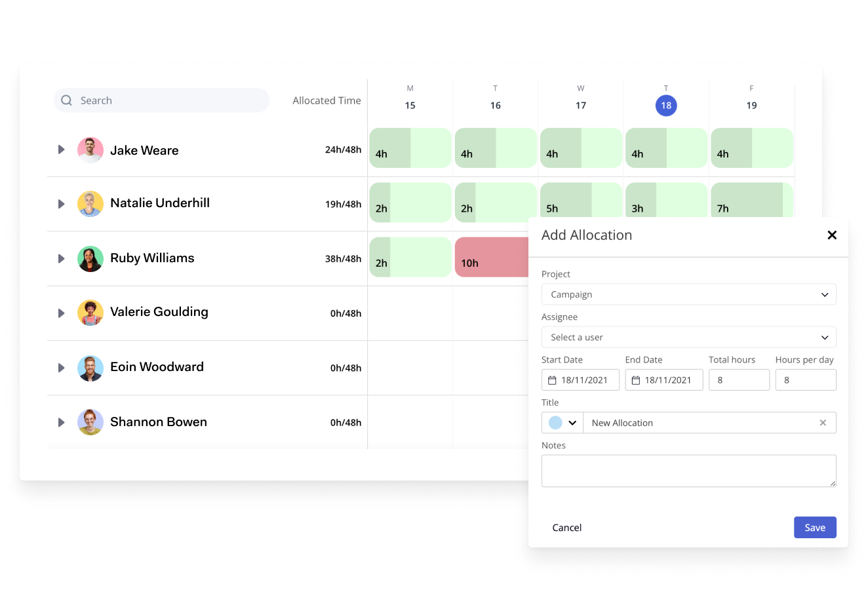Open the Assignee Select a user dropdown
Viewport: 868px width, 611px height.
[x=688, y=337]
